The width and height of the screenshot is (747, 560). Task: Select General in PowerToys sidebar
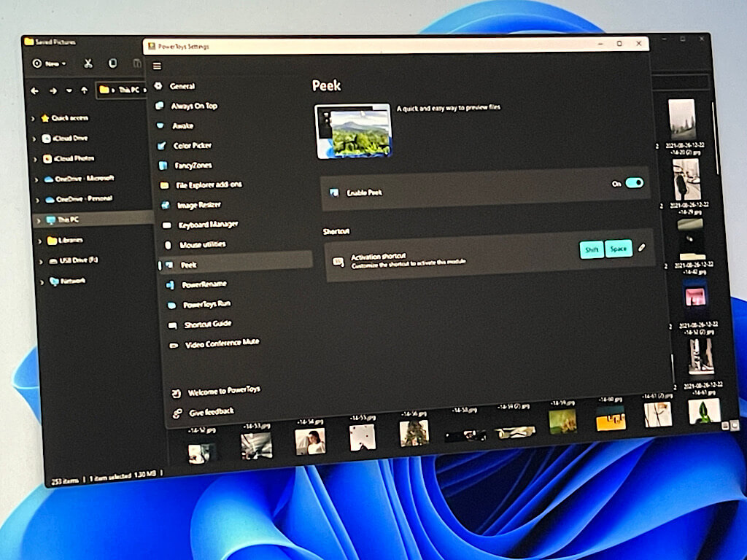[x=182, y=86]
